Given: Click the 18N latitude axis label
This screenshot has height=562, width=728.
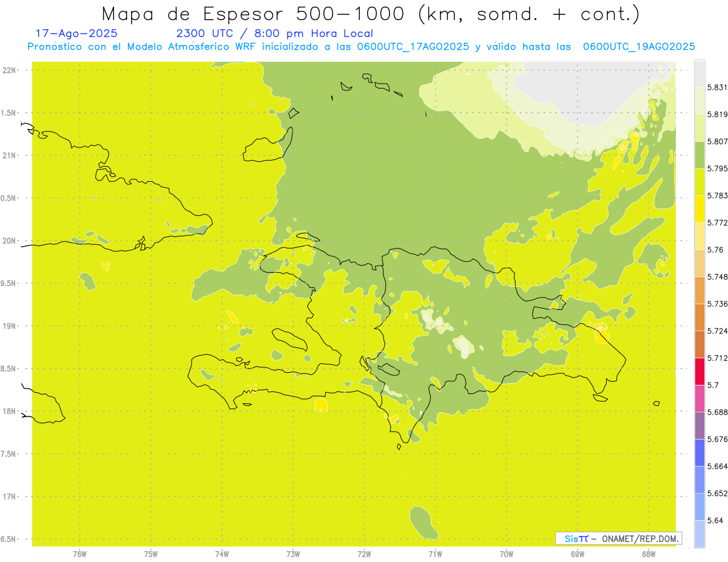Looking at the screenshot, I should pyautogui.click(x=8, y=411).
